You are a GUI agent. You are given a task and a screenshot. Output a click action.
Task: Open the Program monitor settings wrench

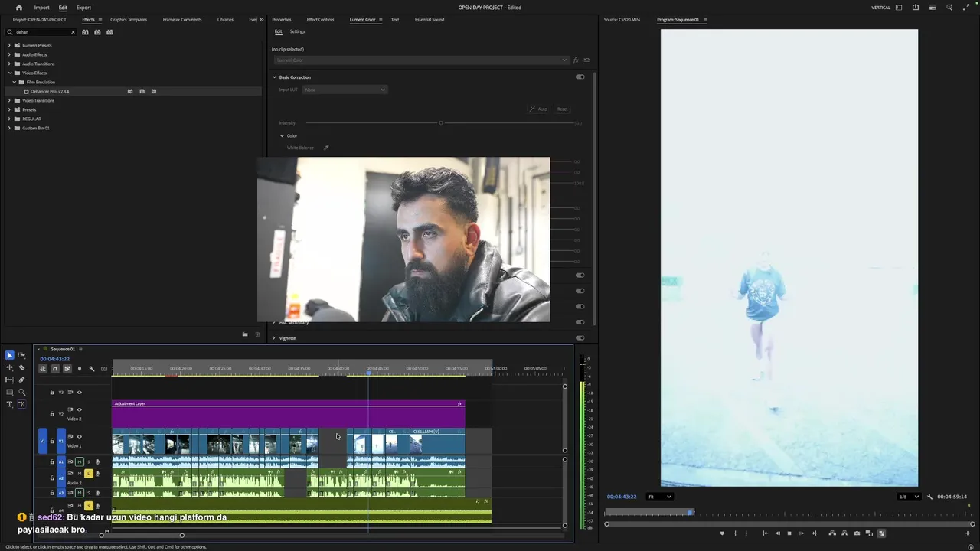click(x=930, y=497)
